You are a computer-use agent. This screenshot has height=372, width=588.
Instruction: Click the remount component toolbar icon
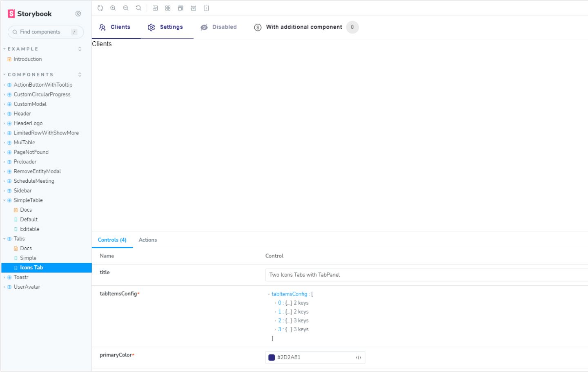100,8
